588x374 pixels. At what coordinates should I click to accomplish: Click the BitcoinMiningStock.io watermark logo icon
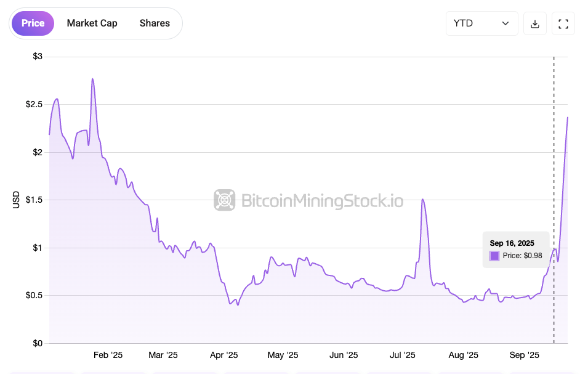click(x=225, y=200)
